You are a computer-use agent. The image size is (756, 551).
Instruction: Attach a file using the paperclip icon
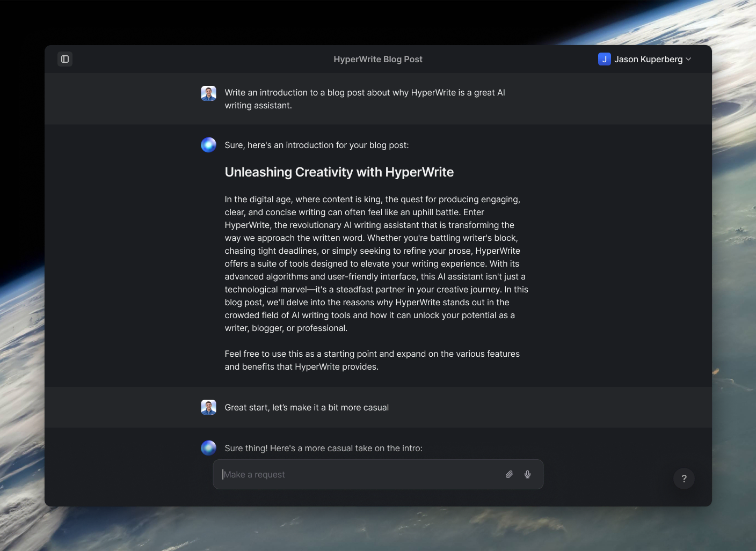(x=509, y=474)
